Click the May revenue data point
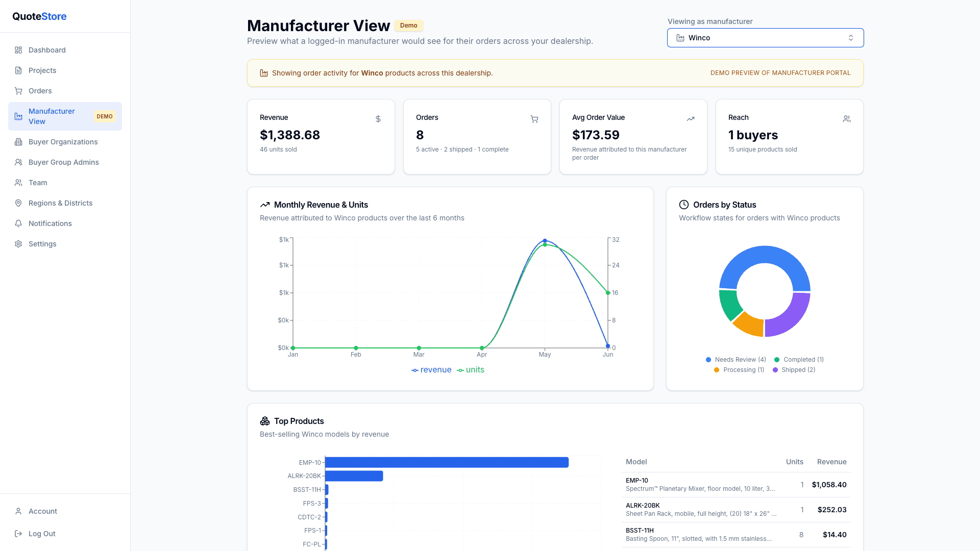 coord(545,241)
